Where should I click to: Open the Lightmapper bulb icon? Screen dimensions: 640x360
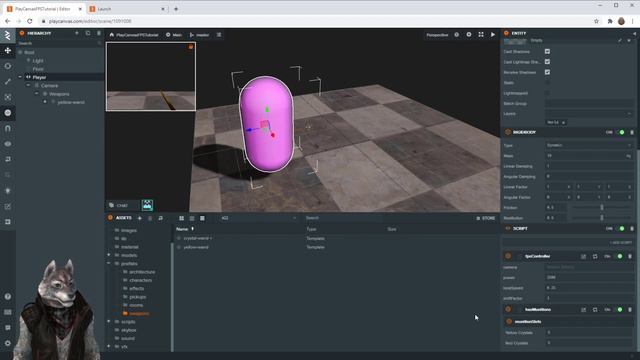click(8, 191)
